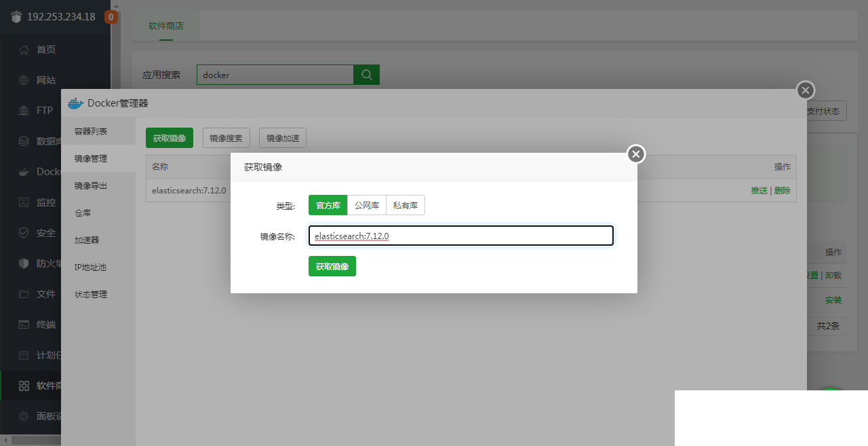Select the 官方库 type option
Viewport: 868px width, 446px height.
coord(328,205)
